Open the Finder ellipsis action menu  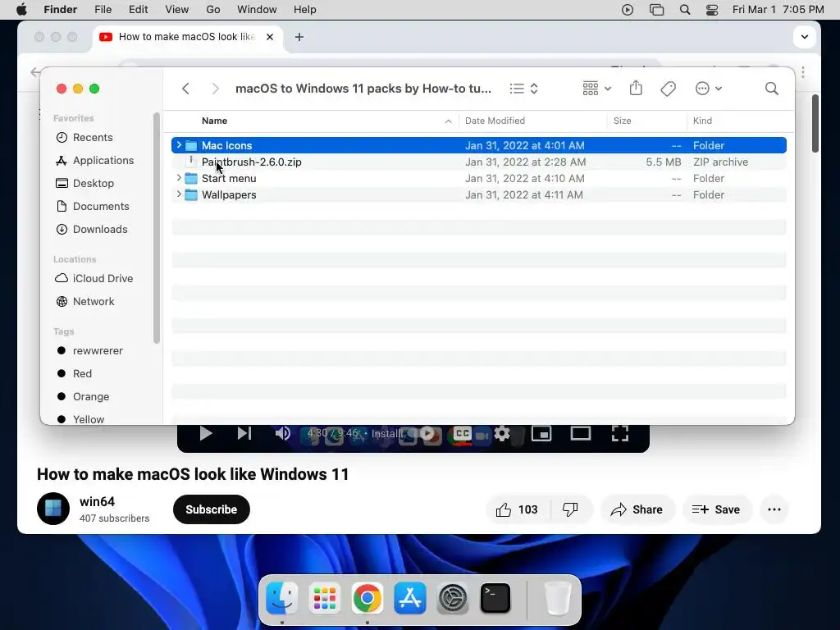708,89
